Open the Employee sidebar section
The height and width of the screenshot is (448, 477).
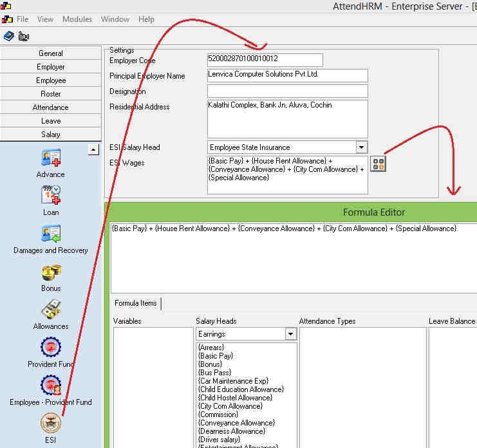(51, 80)
